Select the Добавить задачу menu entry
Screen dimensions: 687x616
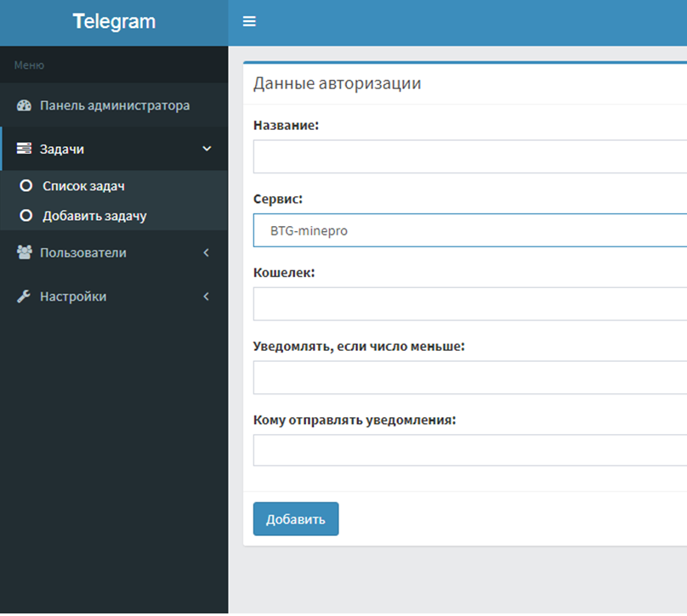point(94,216)
